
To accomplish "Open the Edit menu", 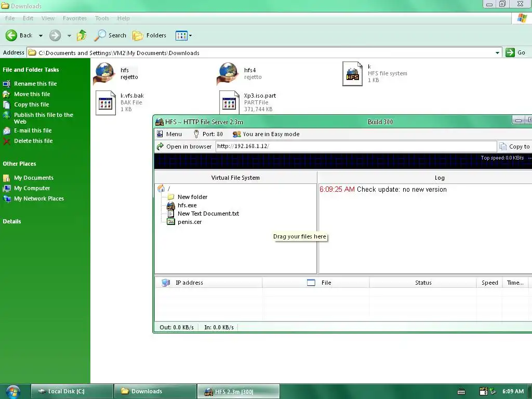I will (28, 18).
